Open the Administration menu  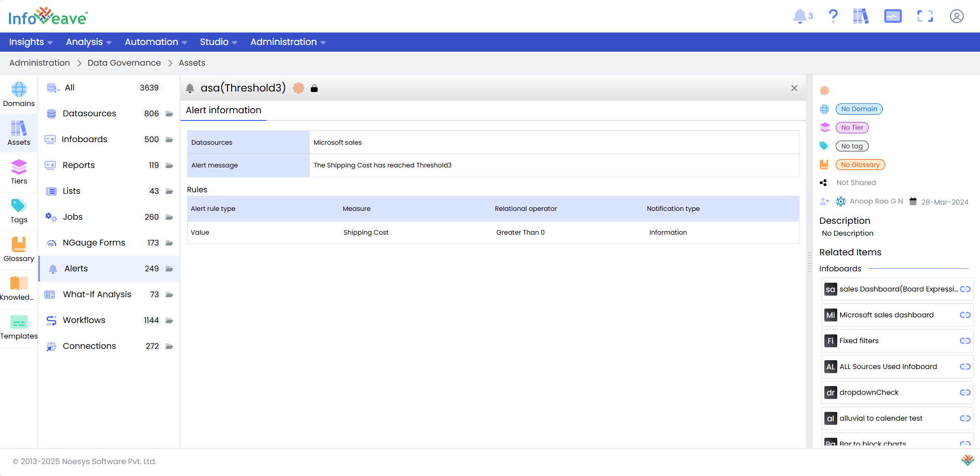coord(288,42)
